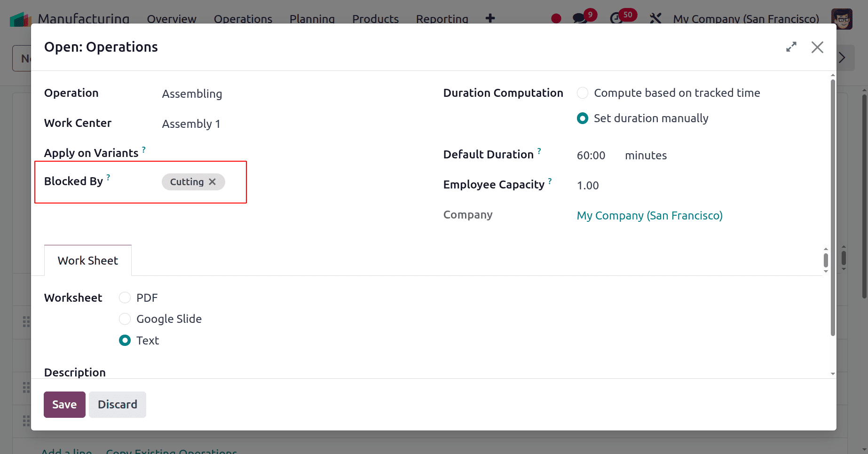This screenshot has width=868, height=454.
Task: Expand the dialog to full screen
Action: point(791,47)
